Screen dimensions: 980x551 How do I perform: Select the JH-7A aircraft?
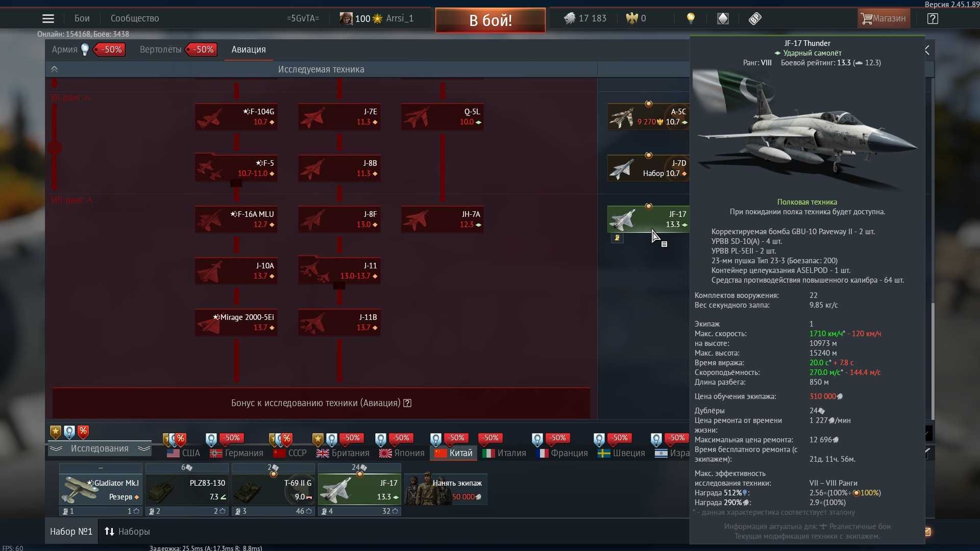coord(443,219)
